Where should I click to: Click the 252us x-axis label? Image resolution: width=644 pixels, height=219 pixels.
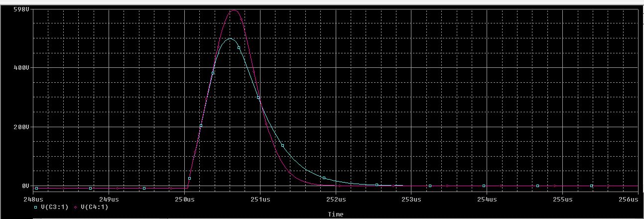pyautogui.click(x=336, y=200)
